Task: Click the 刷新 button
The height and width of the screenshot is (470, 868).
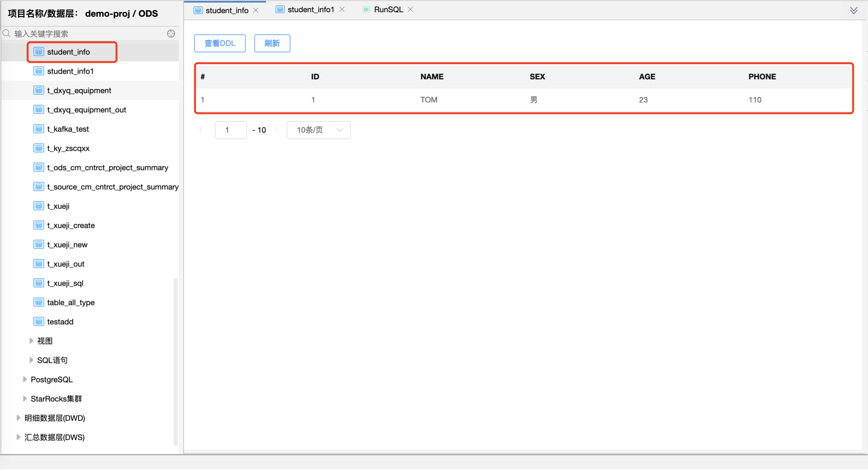Action: click(272, 43)
